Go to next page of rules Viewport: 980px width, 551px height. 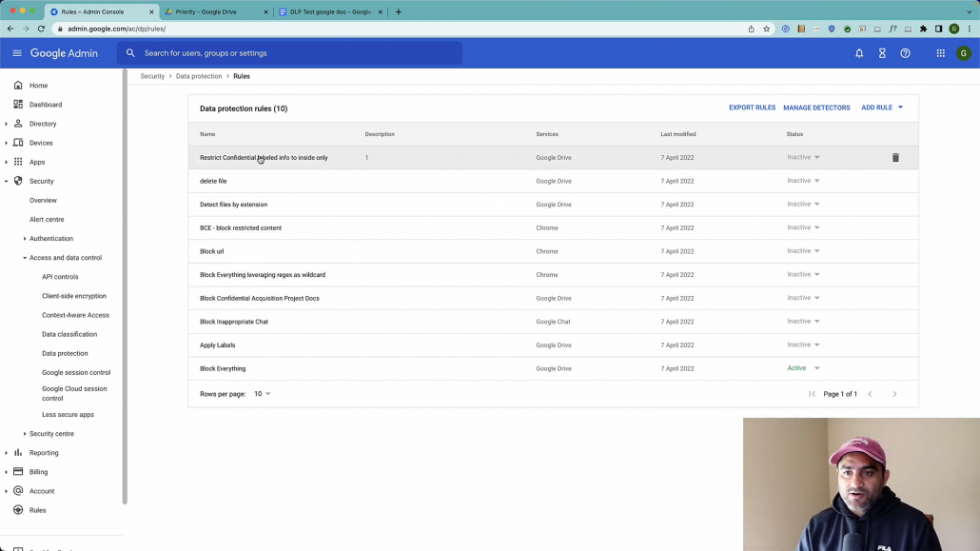(x=894, y=394)
